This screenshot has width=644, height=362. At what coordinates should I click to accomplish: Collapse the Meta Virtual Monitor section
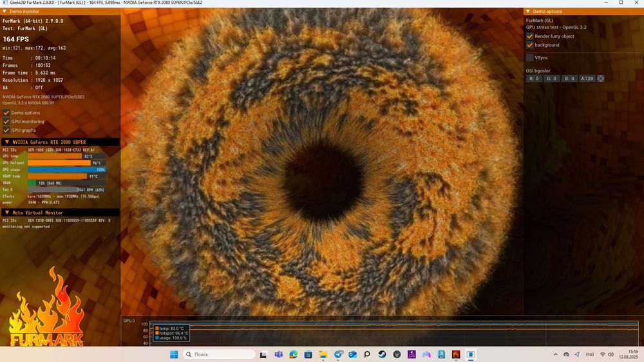(x=60, y=213)
